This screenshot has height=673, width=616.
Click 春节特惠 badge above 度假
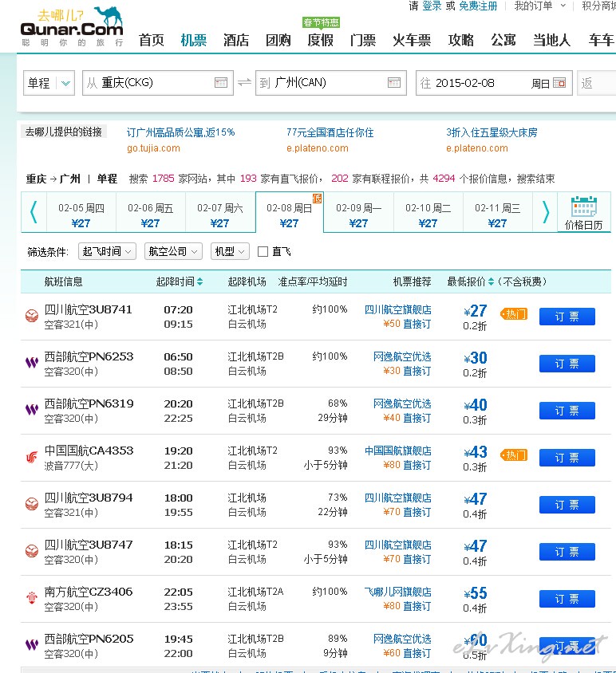pyautogui.click(x=321, y=22)
